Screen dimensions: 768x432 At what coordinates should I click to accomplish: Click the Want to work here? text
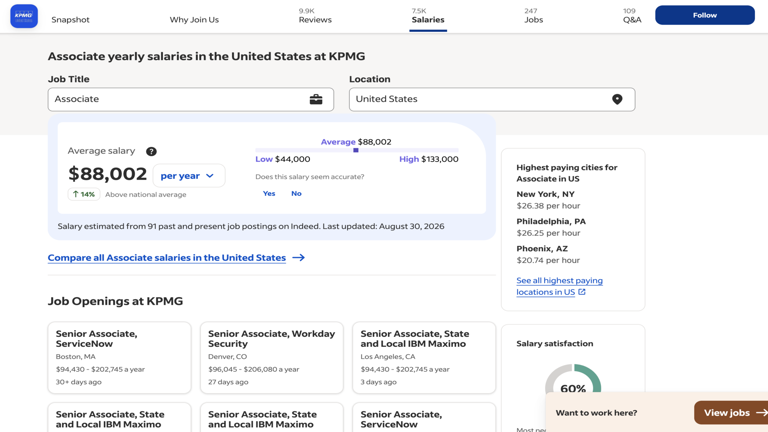[596, 413]
